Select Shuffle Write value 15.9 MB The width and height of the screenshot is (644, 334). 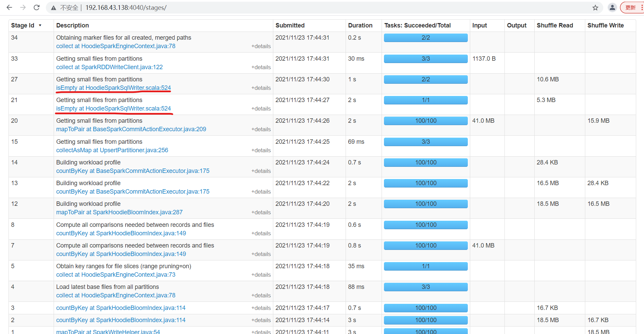point(599,121)
